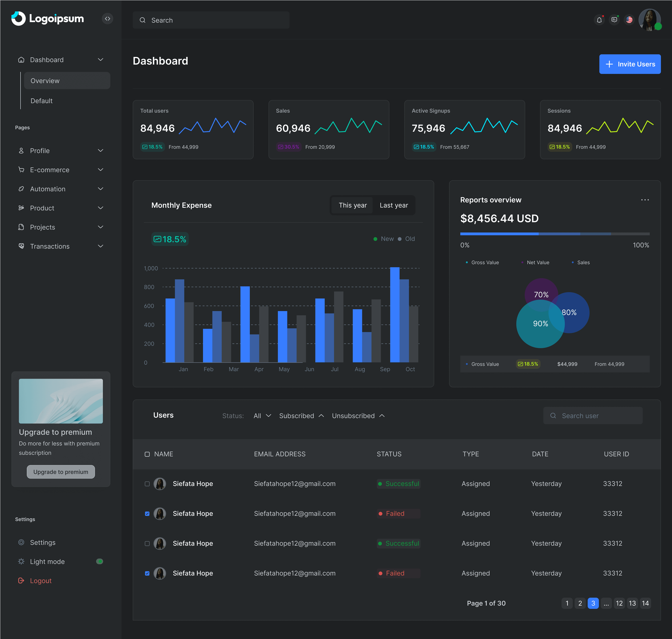Click the Invite Users button
The width and height of the screenshot is (672, 639).
630,64
